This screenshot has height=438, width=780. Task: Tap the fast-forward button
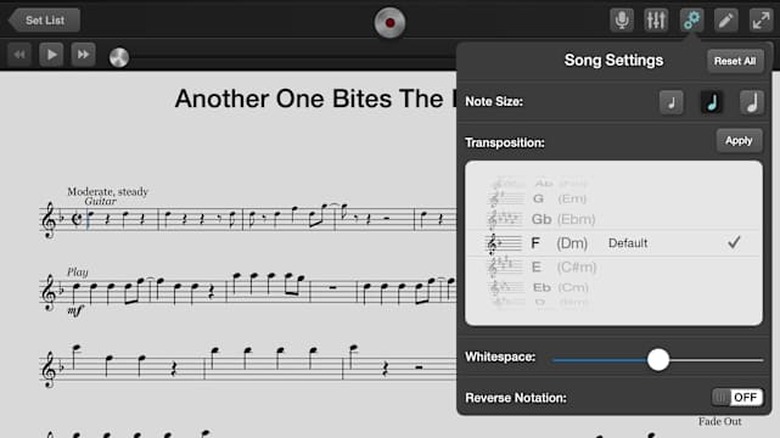point(83,55)
